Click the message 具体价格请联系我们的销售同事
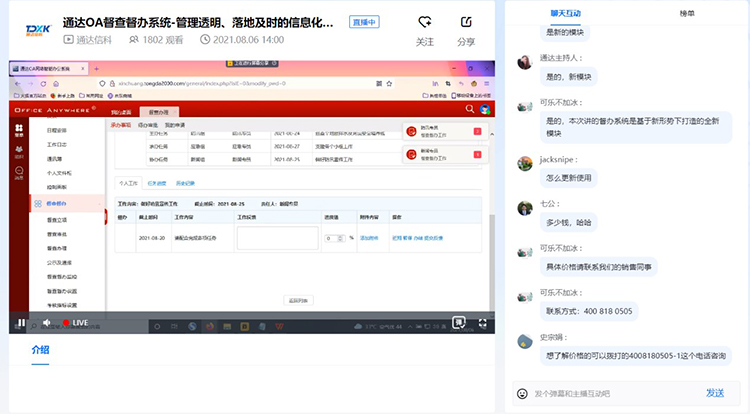The width and height of the screenshot is (750, 414). [599, 267]
